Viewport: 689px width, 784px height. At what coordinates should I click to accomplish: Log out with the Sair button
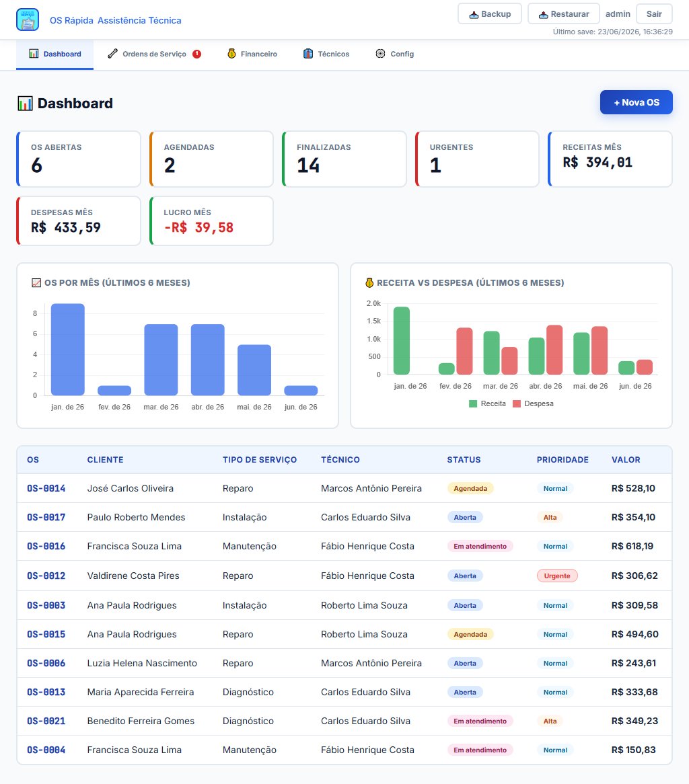pyautogui.click(x=654, y=14)
